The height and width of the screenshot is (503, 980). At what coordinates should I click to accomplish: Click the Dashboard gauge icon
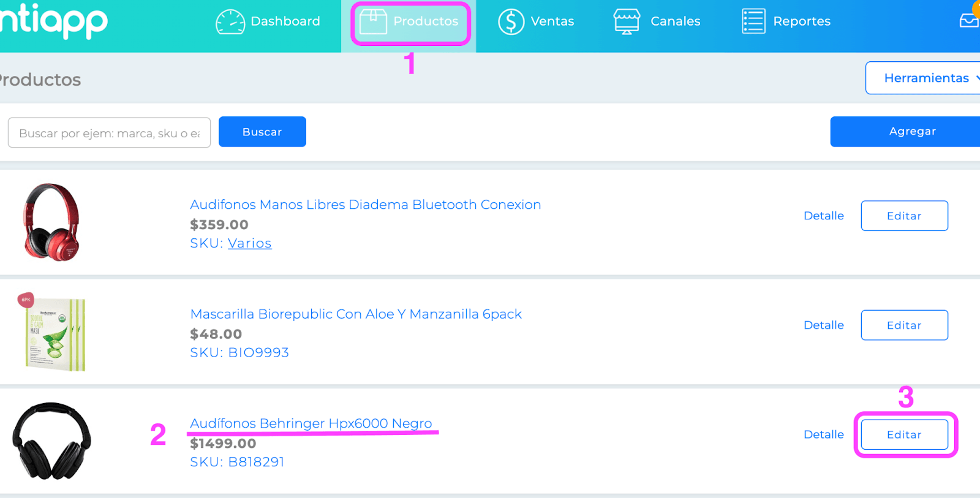point(230,21)
